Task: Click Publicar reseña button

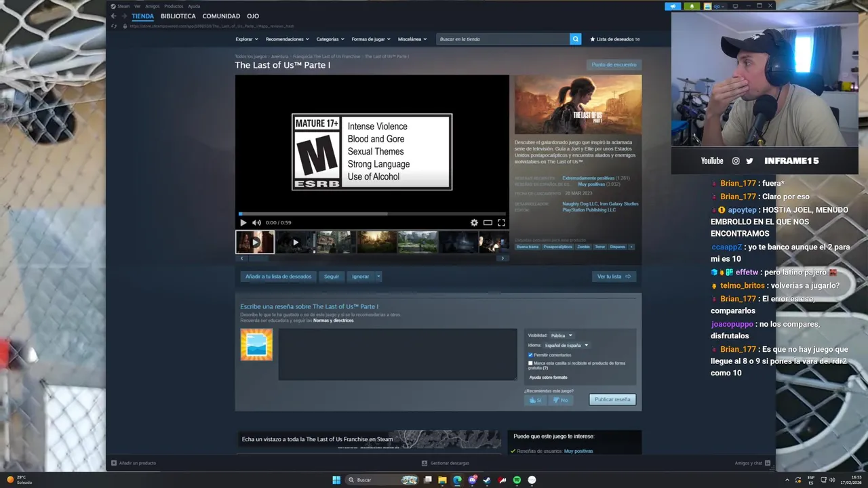Action: tap(612, 400)
